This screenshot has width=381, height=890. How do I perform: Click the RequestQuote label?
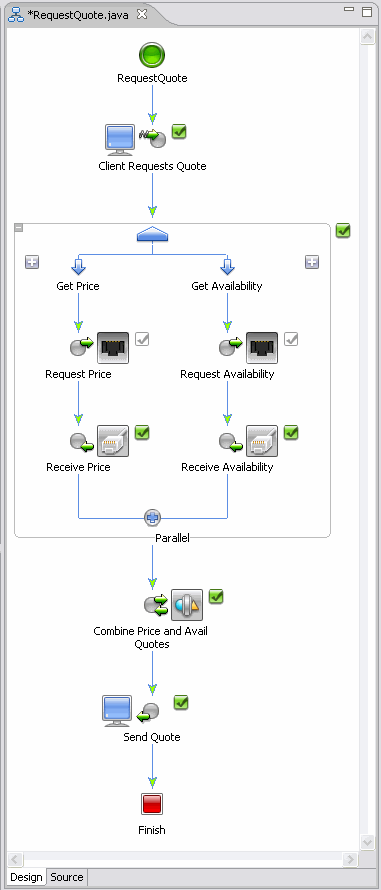tap(152, 78)
